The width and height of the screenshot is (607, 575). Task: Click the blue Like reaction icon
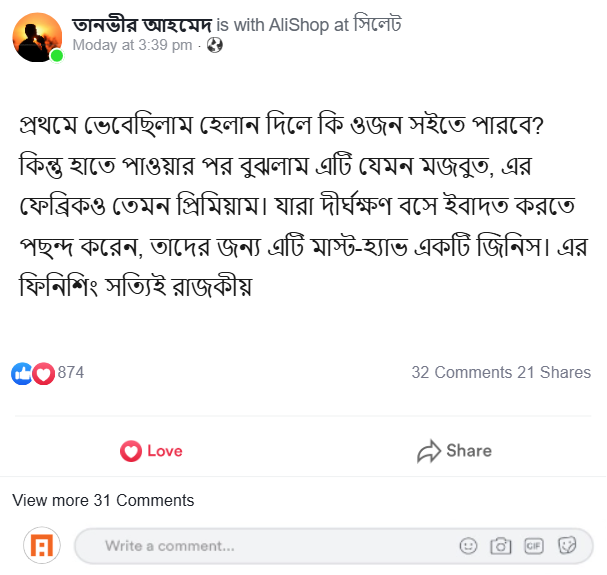pos(21,373)
